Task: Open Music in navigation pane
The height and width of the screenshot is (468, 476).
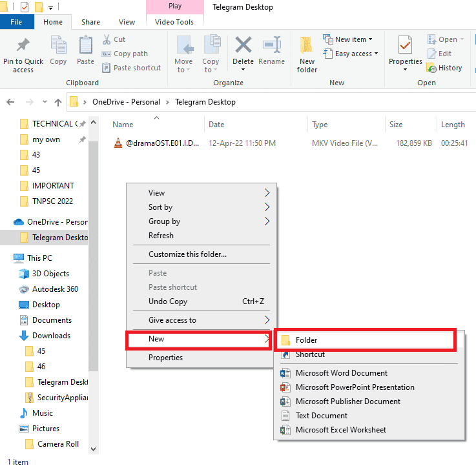Action: (x=36, y=412)
